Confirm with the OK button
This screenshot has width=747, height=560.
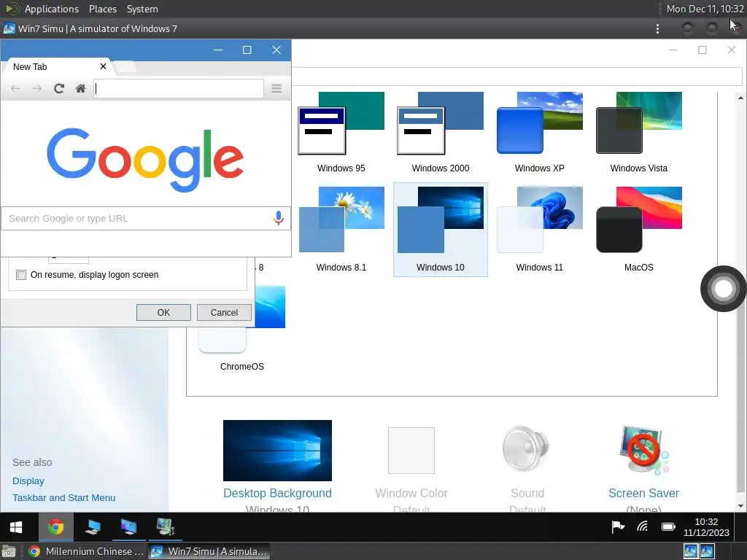pos(163,312)
